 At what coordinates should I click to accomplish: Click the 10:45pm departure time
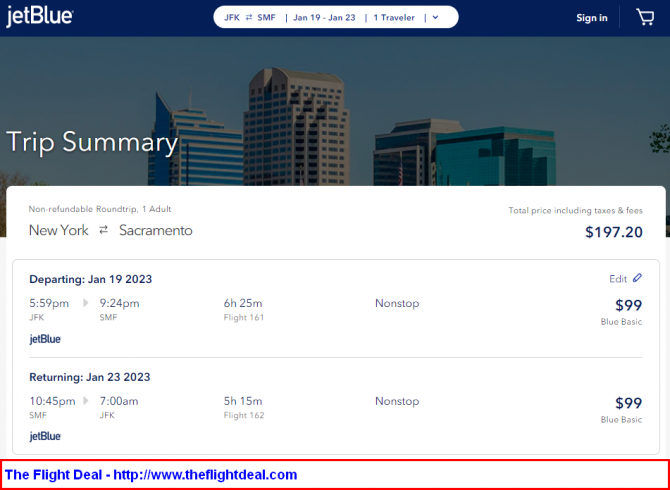(52, 401)
